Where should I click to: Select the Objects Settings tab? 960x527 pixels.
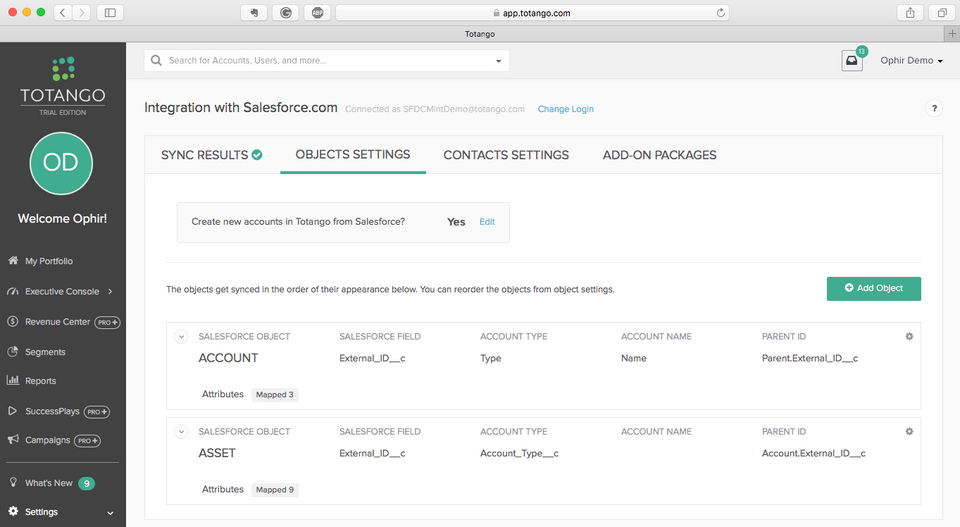(353, 154)
